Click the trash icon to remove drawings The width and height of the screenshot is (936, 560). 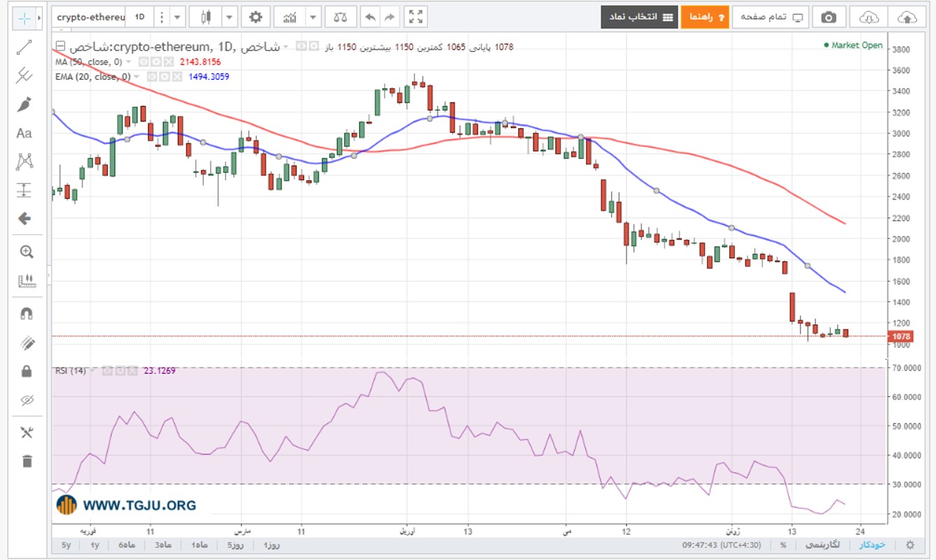pyautogui.click(x=27, y=461)
